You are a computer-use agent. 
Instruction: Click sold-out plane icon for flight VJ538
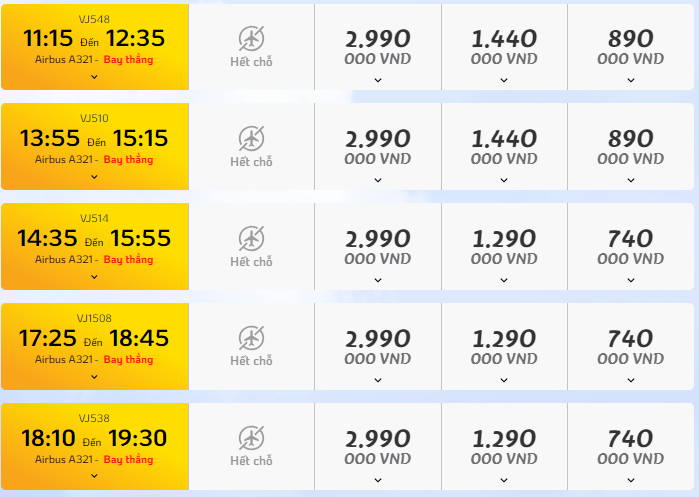click(x=251, y=438)
